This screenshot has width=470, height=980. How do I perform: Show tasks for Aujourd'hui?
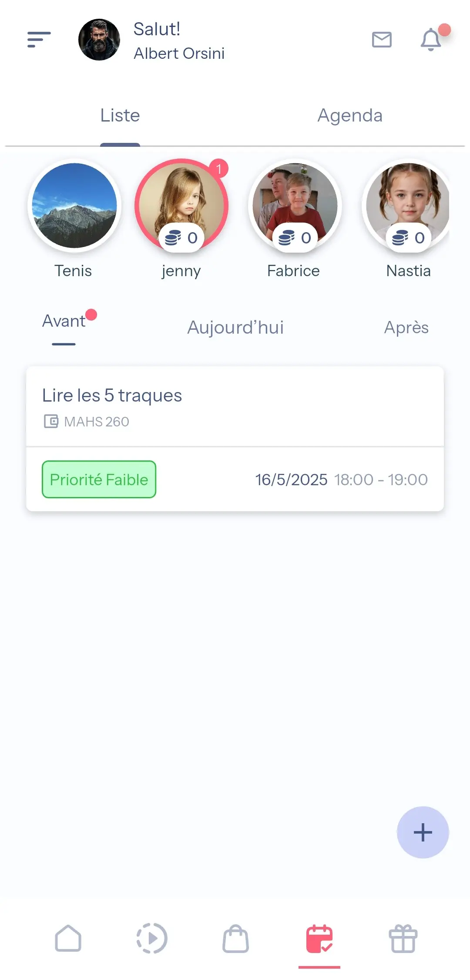point(235,328)
